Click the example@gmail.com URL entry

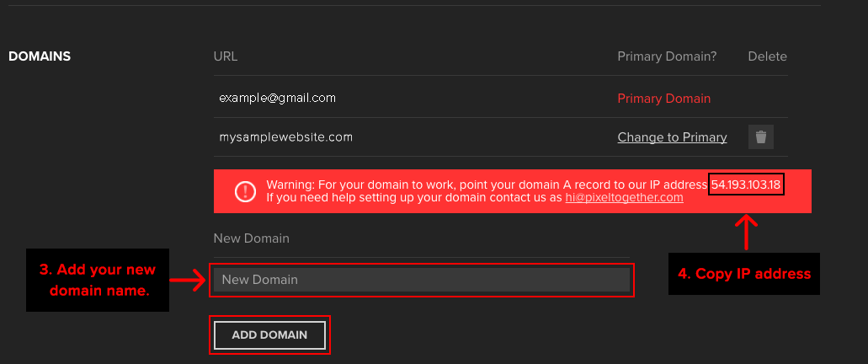point(277,98)
